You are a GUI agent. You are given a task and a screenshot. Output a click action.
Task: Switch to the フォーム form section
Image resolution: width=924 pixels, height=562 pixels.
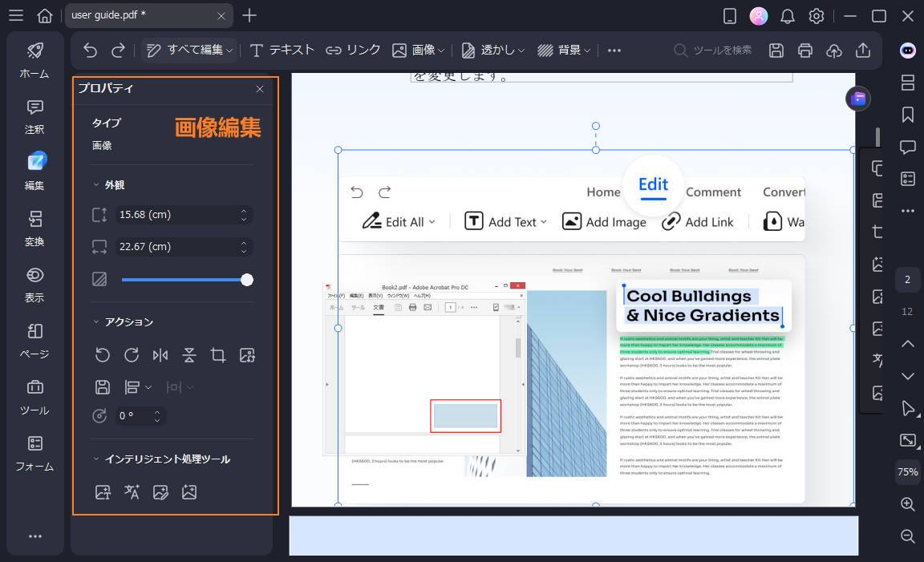[x=34, y=453]
